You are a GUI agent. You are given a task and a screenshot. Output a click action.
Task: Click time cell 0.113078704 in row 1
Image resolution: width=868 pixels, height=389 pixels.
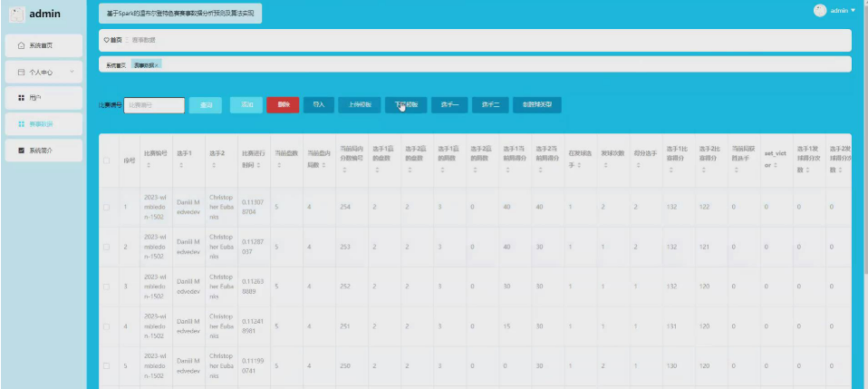pos(254,208)
